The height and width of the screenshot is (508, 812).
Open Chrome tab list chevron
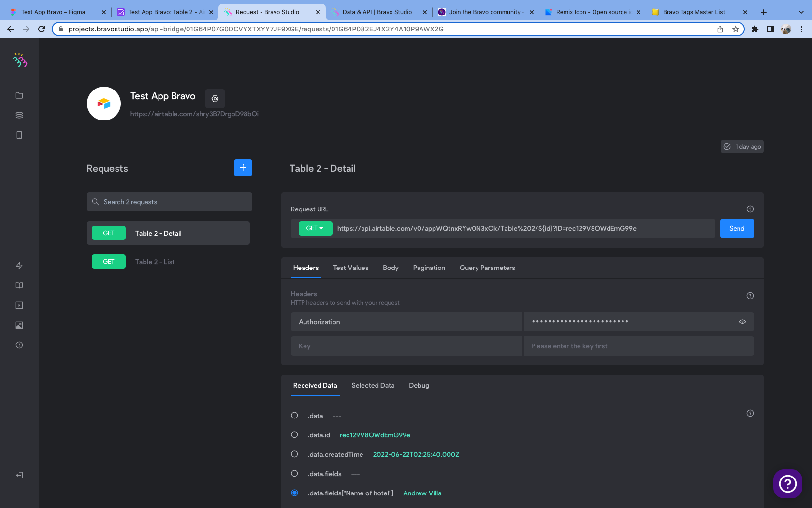point(801,12)
